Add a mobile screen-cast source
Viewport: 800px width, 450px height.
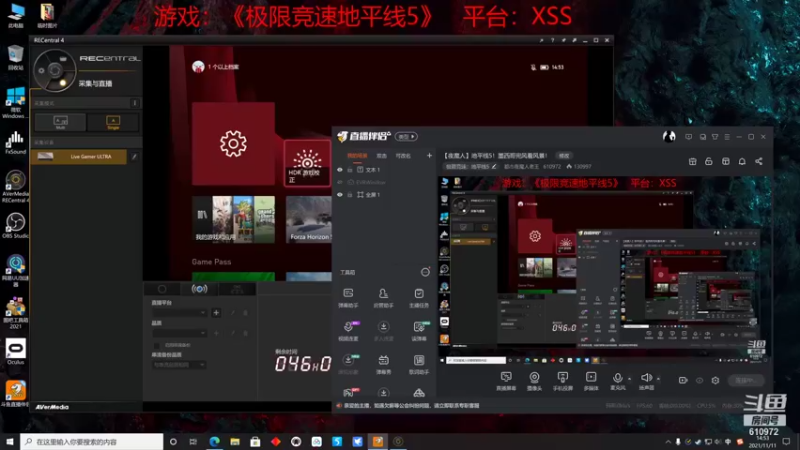coord(563,381)
